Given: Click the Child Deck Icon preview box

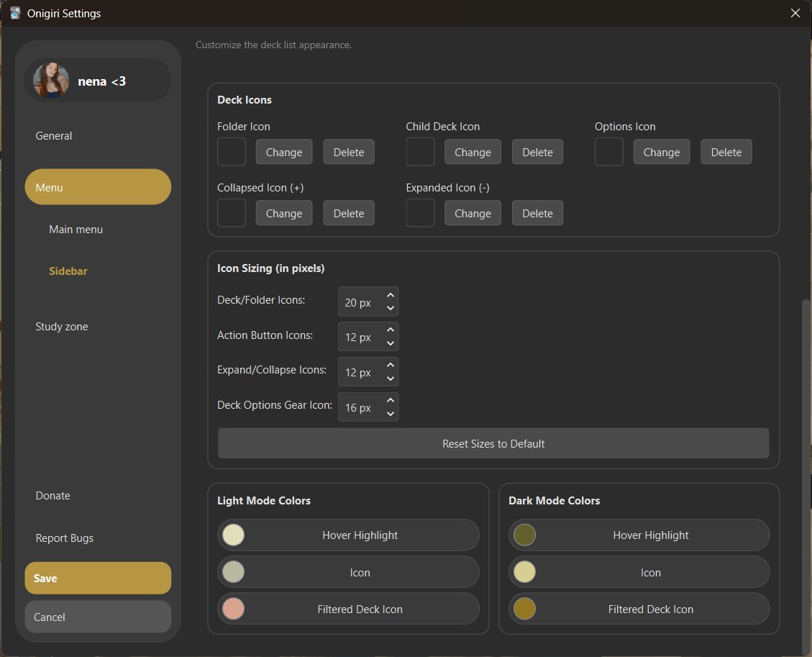Looking at the screenshot, I should pos(420,152).
